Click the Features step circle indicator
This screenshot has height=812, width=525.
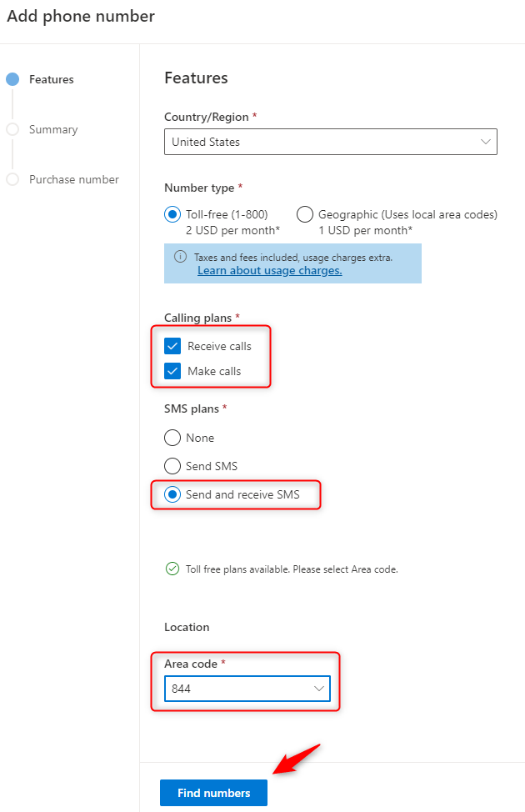12,80
